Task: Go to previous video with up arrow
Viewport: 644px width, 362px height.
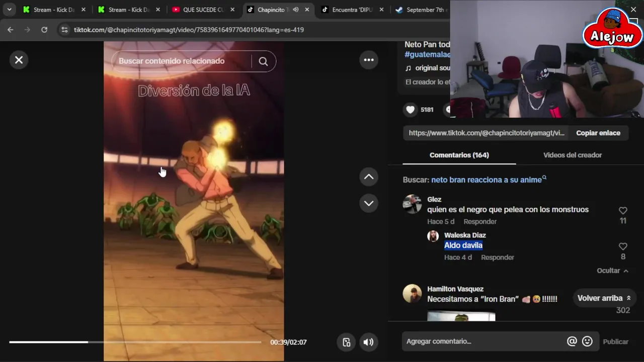Action: tap(369, 176)
